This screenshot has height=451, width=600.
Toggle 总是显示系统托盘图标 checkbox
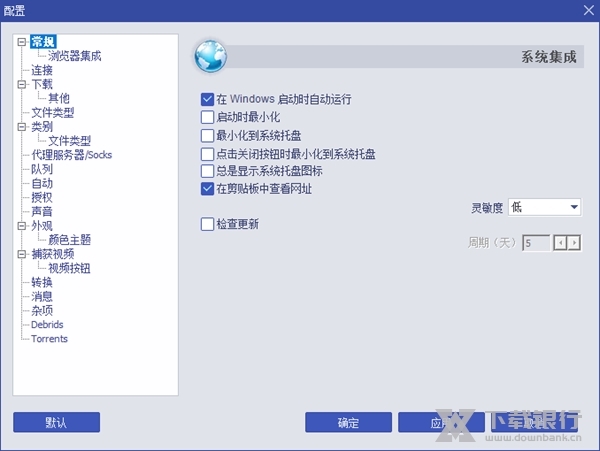(x=207, y=171)
